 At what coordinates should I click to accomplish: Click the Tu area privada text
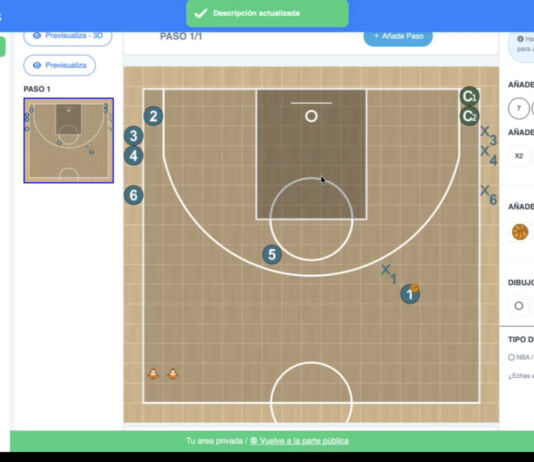point(214,441)
